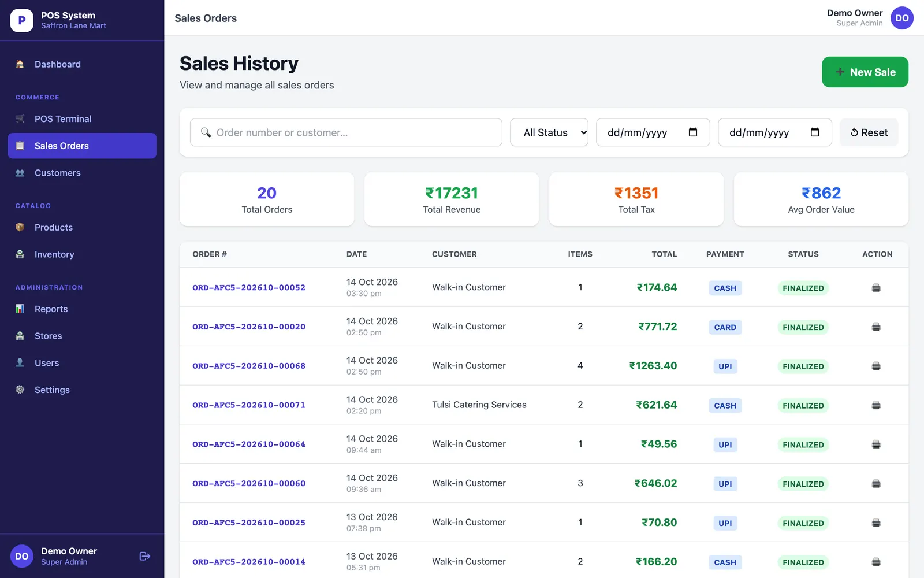Click the start date input field

[653, 132]
